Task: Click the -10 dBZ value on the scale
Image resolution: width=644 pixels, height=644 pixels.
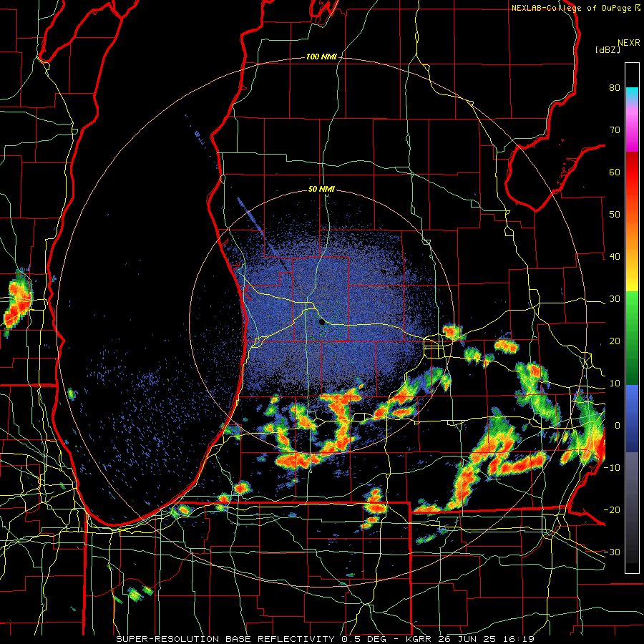Action: (612, 468)
